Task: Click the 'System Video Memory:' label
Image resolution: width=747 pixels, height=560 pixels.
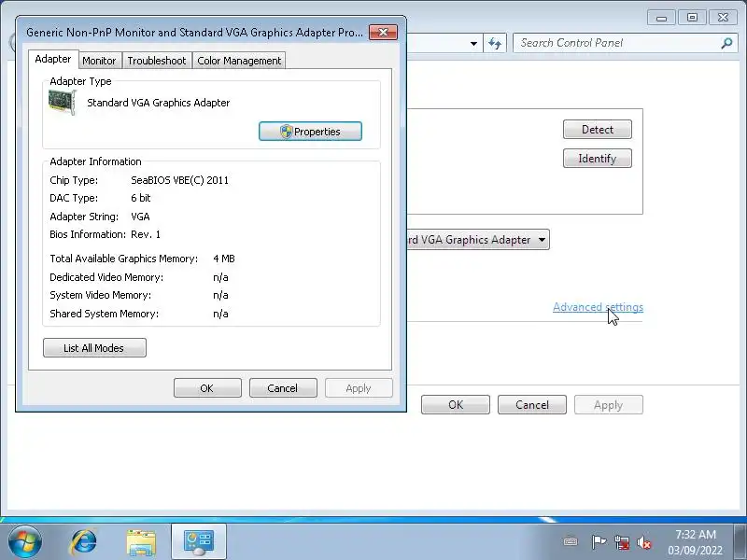Action: 100,295
